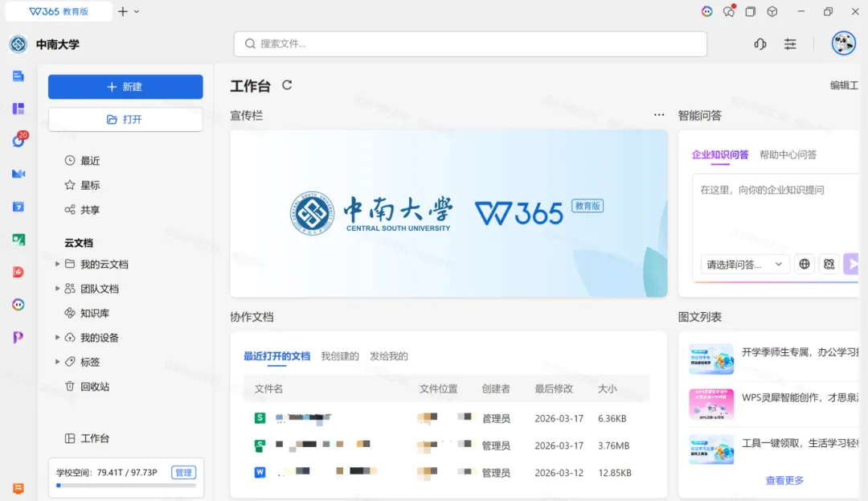The image size is (868, 501).
Task: Open the three-dot menu of 宣传栏
Action: 659,115
